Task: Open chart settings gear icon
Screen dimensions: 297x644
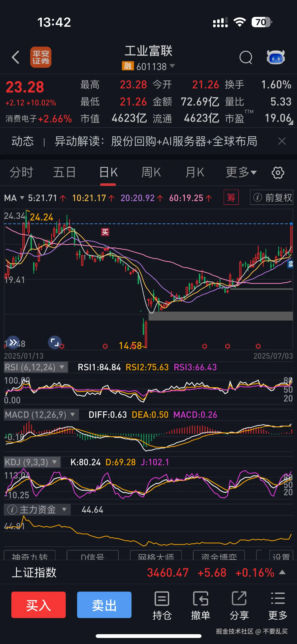Action: 278,173
